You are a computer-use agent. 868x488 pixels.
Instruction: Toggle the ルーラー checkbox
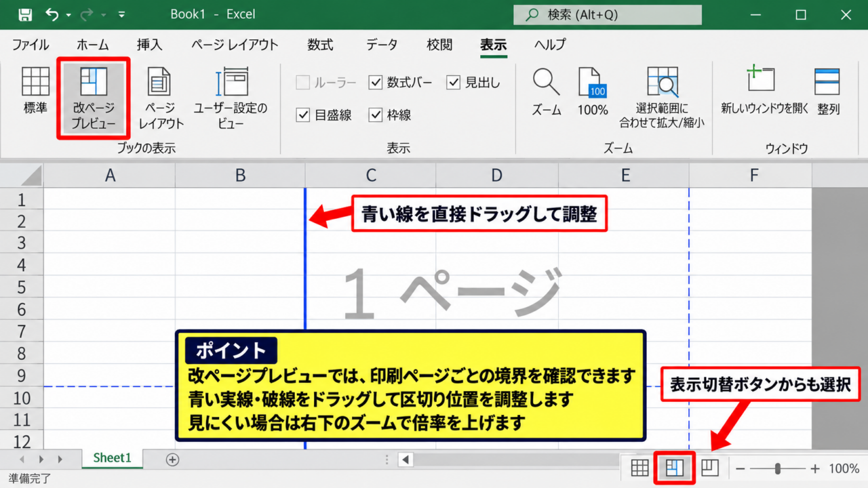[x=302, y=83]
